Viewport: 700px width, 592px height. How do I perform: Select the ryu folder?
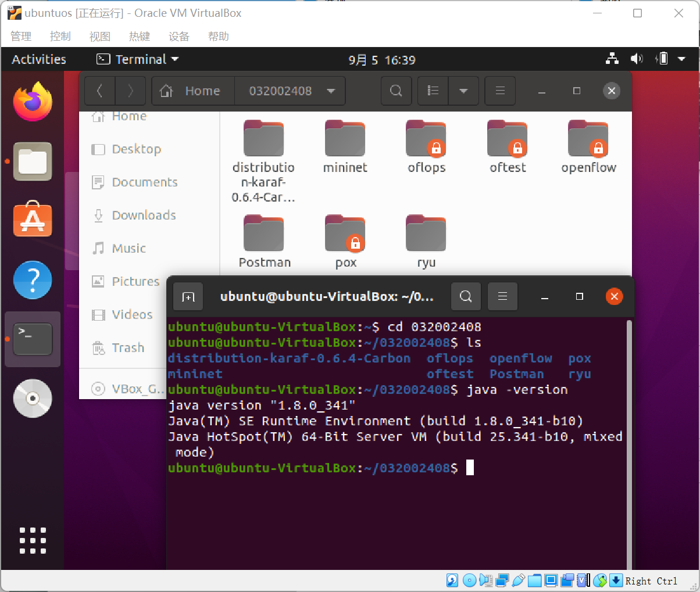(426, 242)
